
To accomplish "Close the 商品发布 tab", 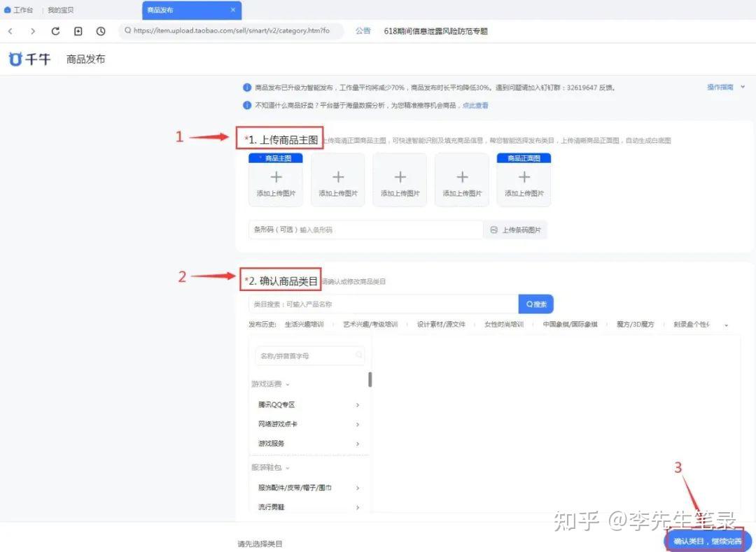I will (x=233, y=10).
